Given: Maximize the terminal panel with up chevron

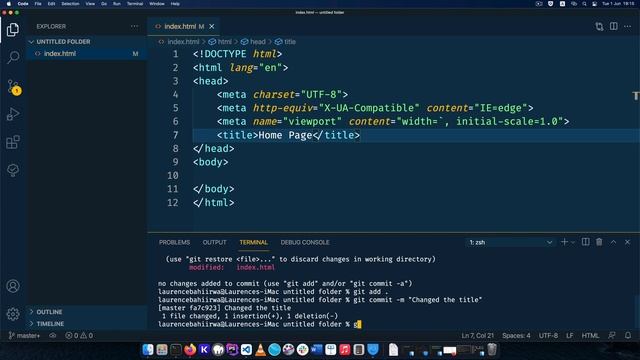Looking at the screenshot, I should [613, 242].
